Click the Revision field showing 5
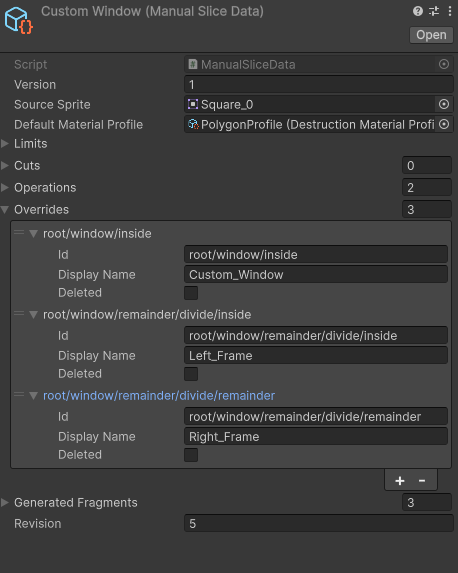Viewport: 458px width, 573px height. [x=319, y=524]
